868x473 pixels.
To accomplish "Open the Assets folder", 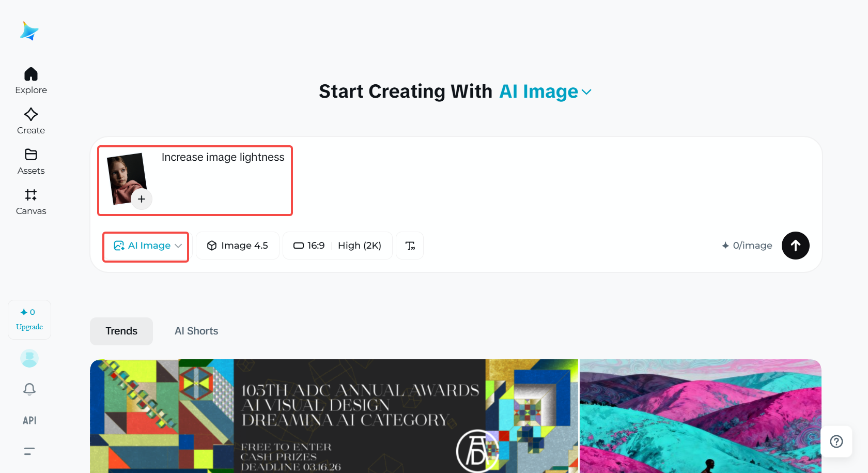I will click(x=31, y=161).
